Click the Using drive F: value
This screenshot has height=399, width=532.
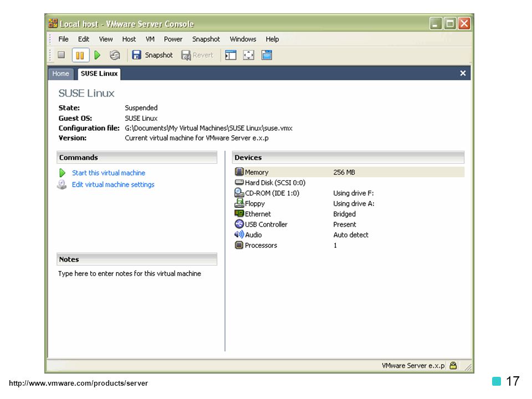354,193
